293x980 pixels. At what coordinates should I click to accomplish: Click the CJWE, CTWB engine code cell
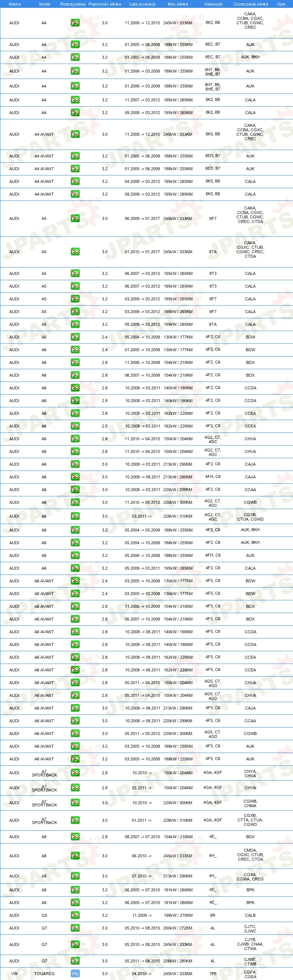pos(250,961)
